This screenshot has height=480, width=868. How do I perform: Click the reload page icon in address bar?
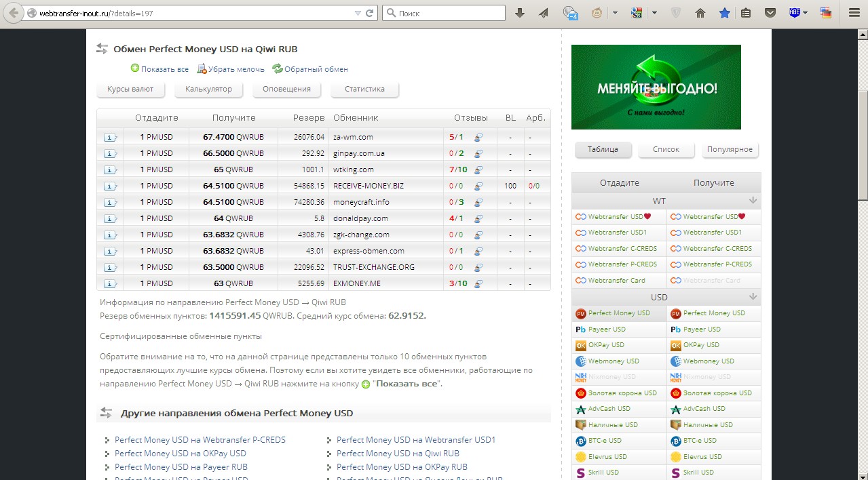coord(370,13)
